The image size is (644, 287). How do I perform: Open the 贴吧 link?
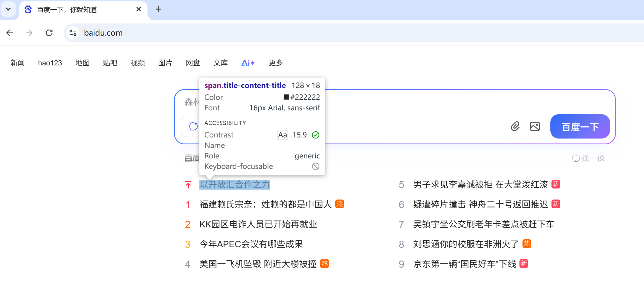[x=110, y=63]
